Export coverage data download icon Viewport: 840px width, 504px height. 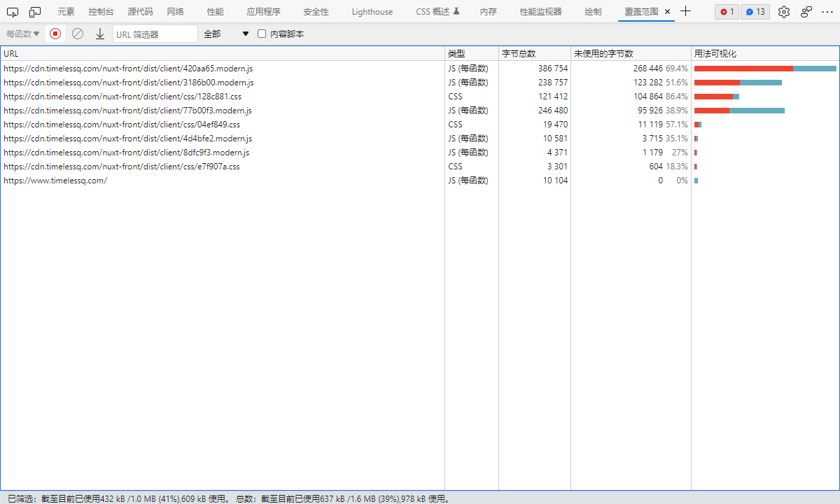pos(99,34)
